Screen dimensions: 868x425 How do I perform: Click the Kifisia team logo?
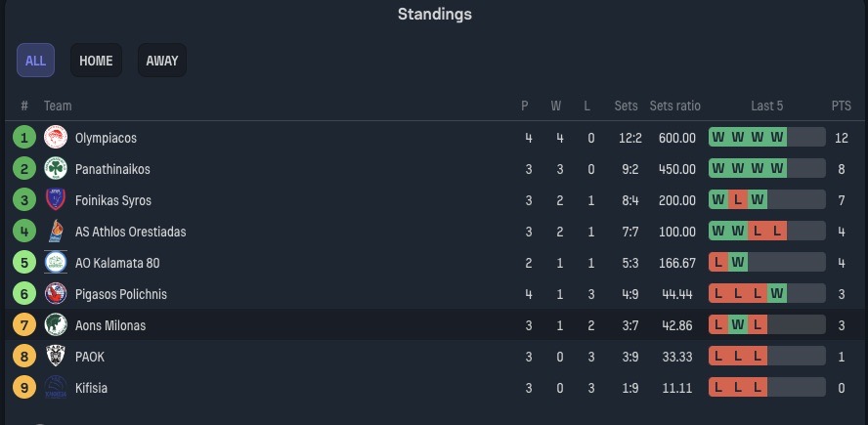[56, 387]
